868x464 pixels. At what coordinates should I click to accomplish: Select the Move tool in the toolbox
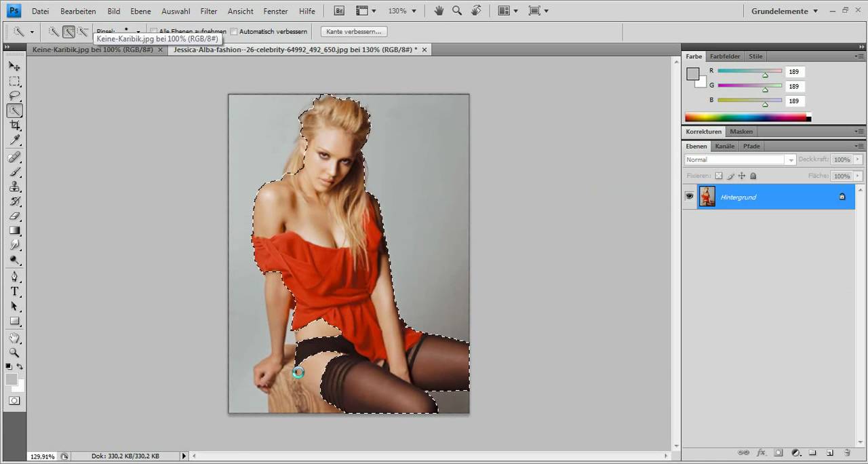(x=14, y=66)
